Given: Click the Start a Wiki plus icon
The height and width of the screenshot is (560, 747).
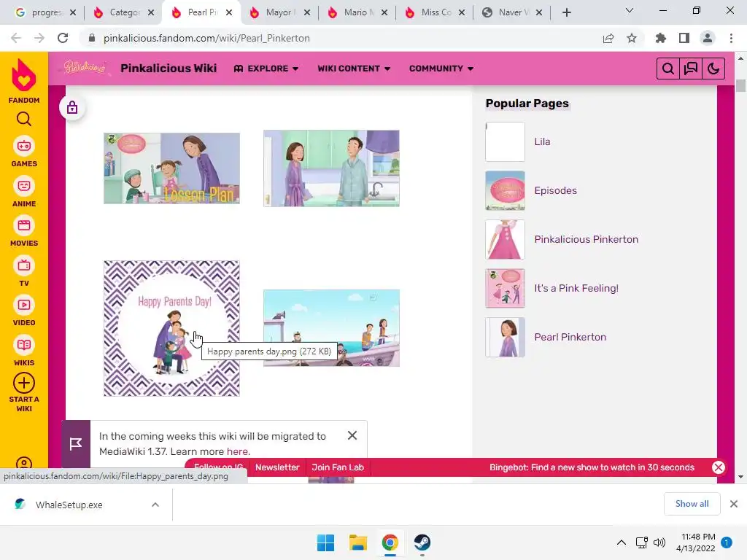Looking at the screenshot, I should (24, 383).
